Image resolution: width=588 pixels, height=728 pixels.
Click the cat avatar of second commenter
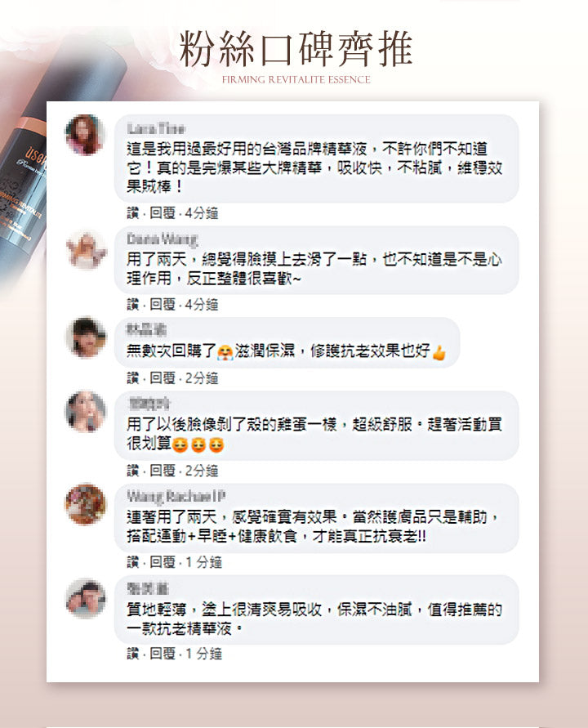point(86,249)
